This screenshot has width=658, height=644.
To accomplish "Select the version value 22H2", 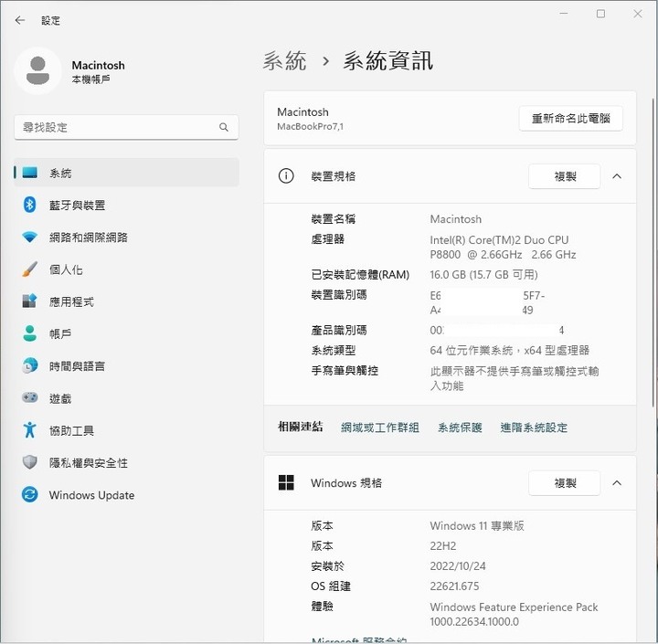I will point(442,546).
